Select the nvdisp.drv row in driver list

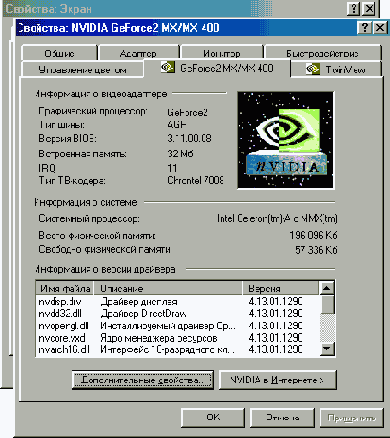tap(177, 302)
